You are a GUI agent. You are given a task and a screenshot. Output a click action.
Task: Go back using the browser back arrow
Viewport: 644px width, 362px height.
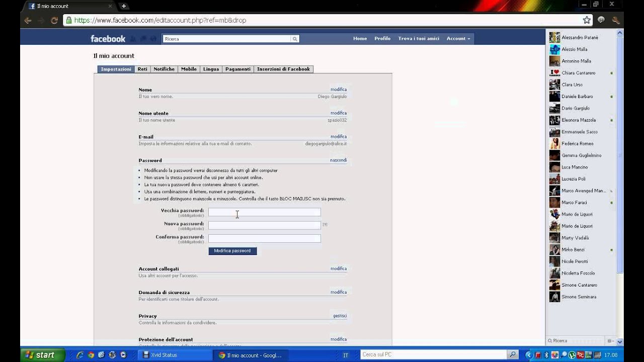28,21
